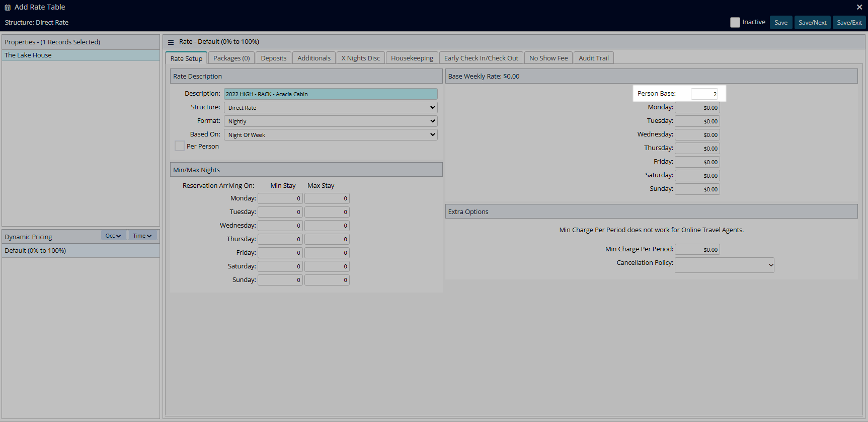868x422 pixels.
Task: Open the Additionals tab
Action: pos(314,58)
